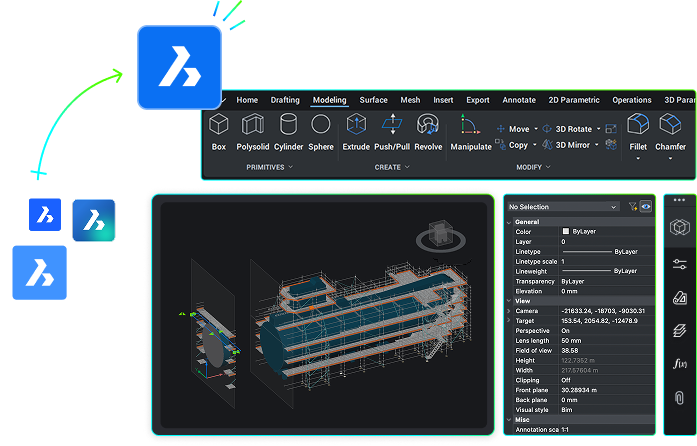The image size is (697, 446).
Task: Switch to the Home ribbon tab
Action: point(247,100)
